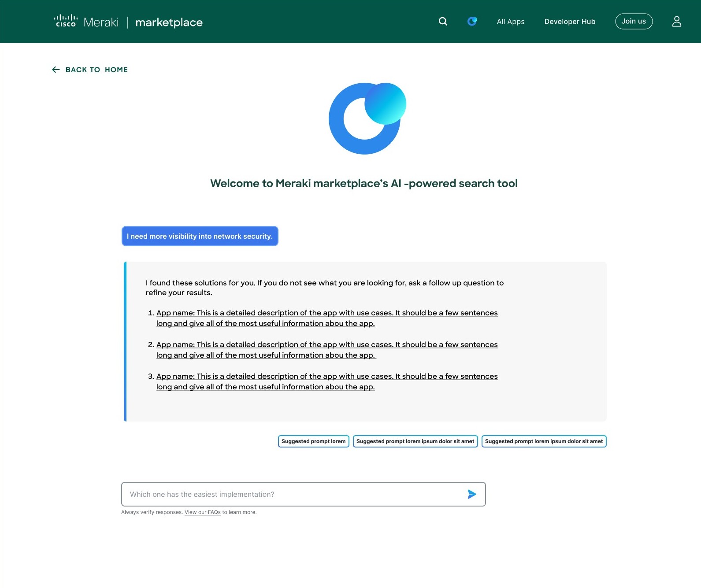This screenshot has width=701, height=588.
Task: Click the Meraki brand name in header
Action: tap(101, 22)
